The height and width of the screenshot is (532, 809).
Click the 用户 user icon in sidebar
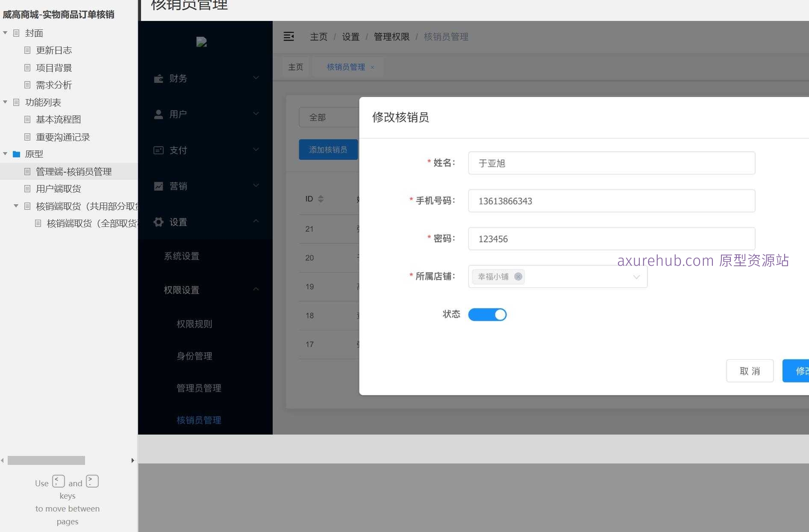click(x=158, y=114)
